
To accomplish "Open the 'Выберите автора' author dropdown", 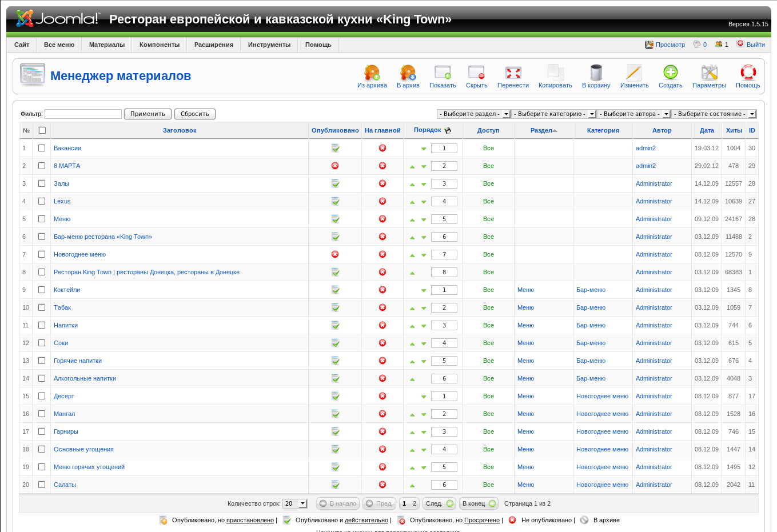I will click(634, 114).
